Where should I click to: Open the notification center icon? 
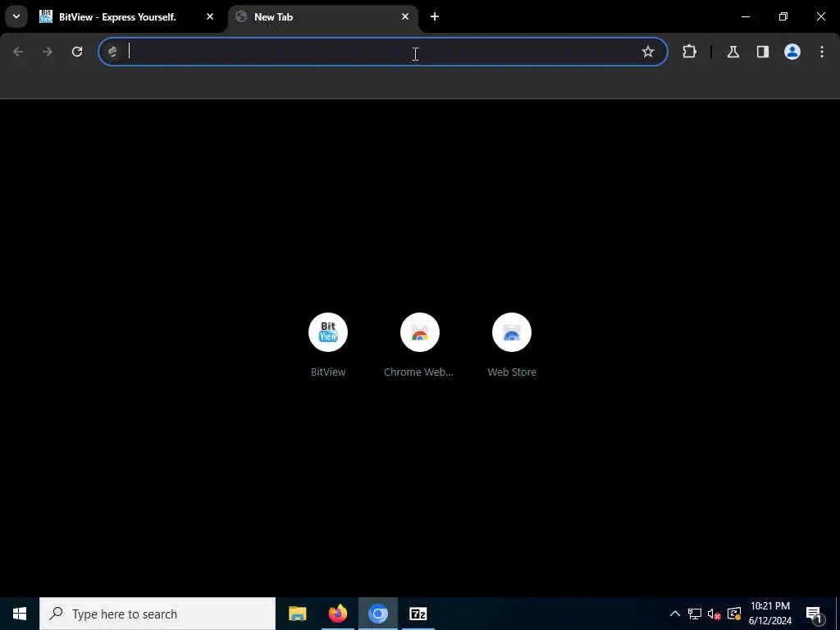point(814,614)
